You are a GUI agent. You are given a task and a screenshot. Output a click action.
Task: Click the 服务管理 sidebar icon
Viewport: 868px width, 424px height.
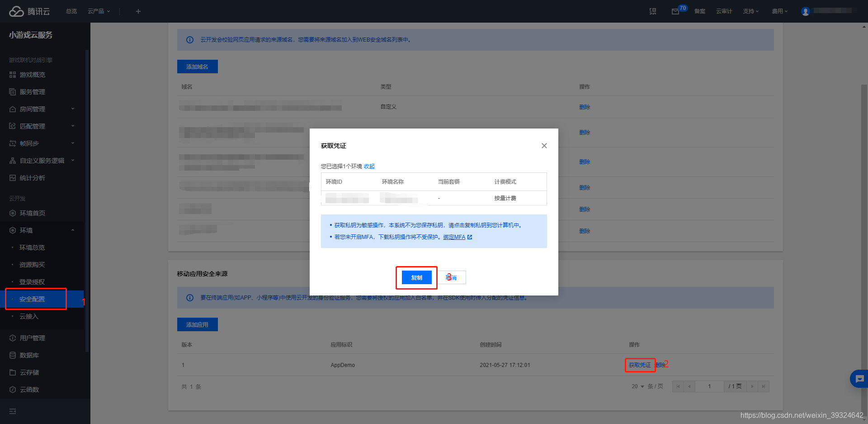(x=13, y=92)
